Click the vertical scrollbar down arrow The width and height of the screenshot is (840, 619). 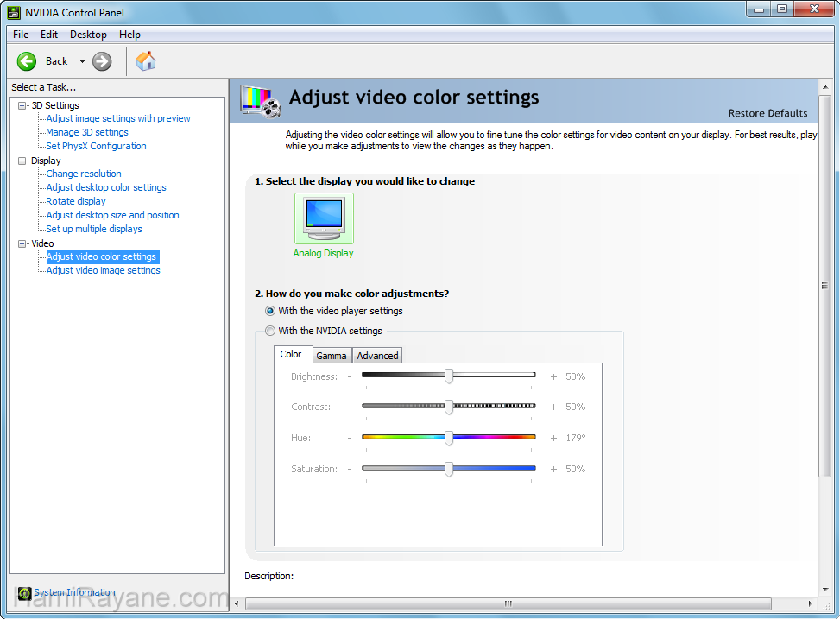[825, 589]
